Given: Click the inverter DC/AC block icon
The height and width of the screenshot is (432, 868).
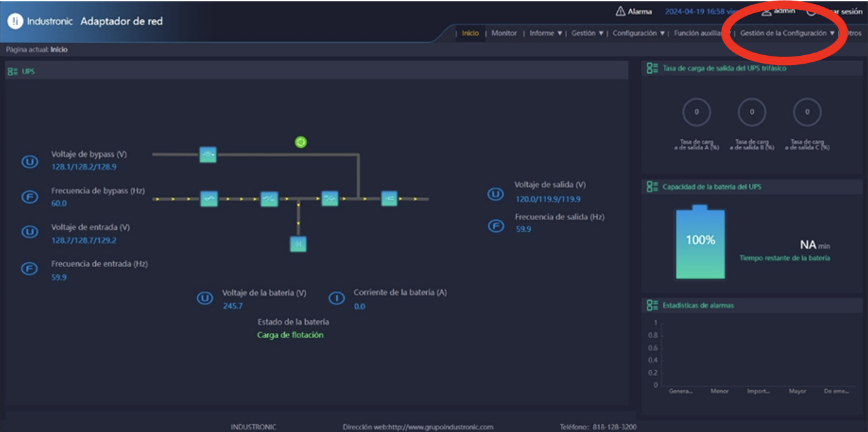Looking at the screenshot, I should click(330, 198).
